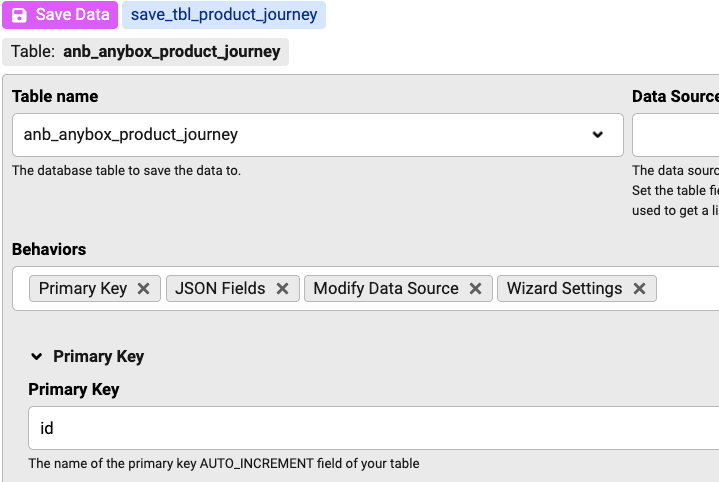Remove the Primary Key behavior tag
719x482 pixels.
[143, 288]
